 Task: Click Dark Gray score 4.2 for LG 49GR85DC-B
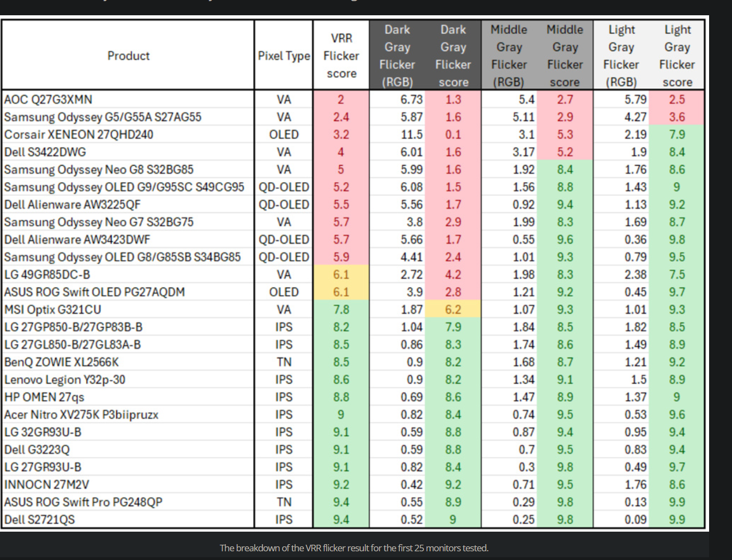click(453, 275)
